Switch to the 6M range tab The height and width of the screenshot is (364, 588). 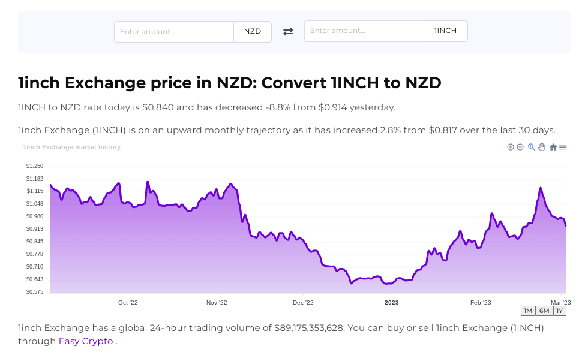(544, 311)
